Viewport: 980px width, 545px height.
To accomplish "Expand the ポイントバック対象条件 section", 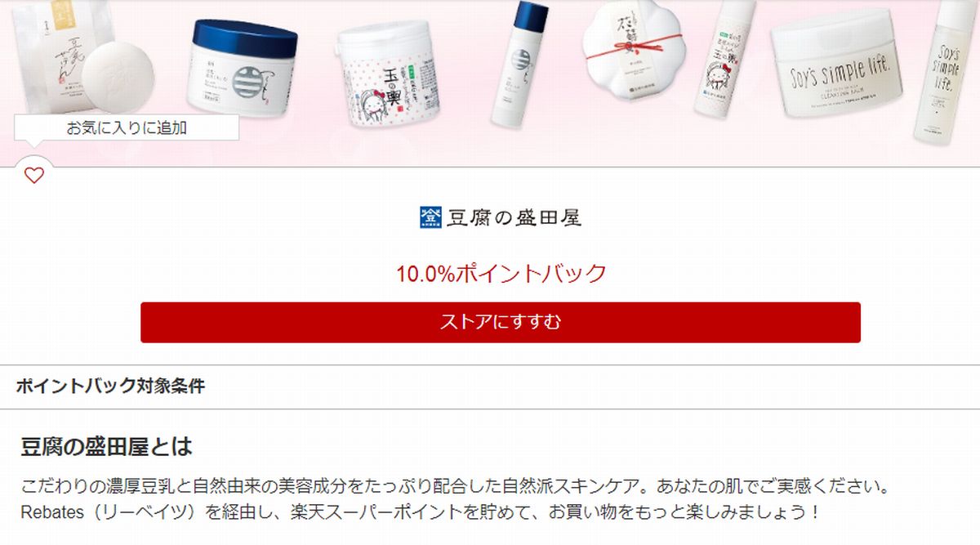I will pyautogui.click(x=490, y=387).
